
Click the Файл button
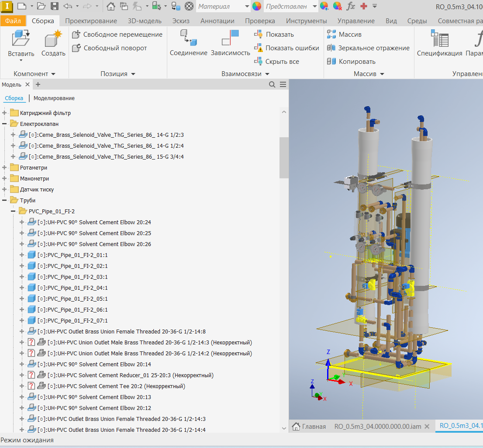(13, 21)
